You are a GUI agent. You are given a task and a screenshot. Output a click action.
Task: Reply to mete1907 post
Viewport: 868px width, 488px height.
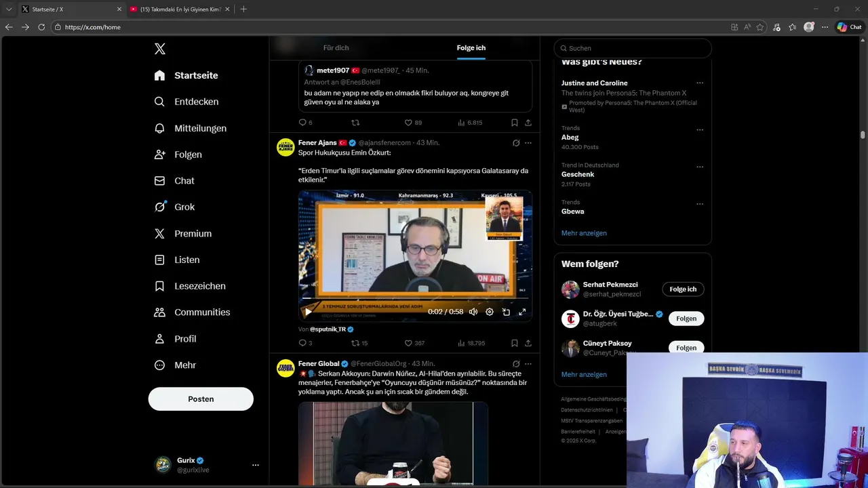[305, 123]
